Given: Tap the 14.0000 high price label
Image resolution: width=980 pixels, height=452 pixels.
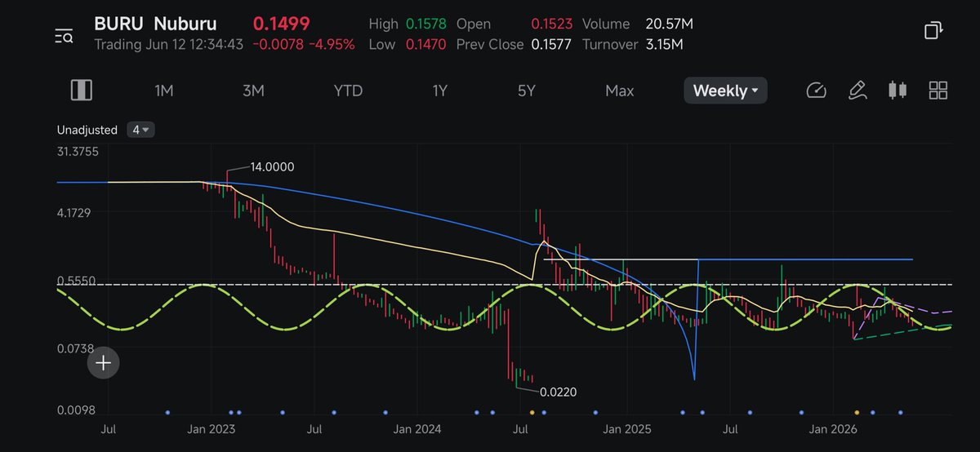Looking at the screenshot, I should pyautogui.click(x=272, y=166).
